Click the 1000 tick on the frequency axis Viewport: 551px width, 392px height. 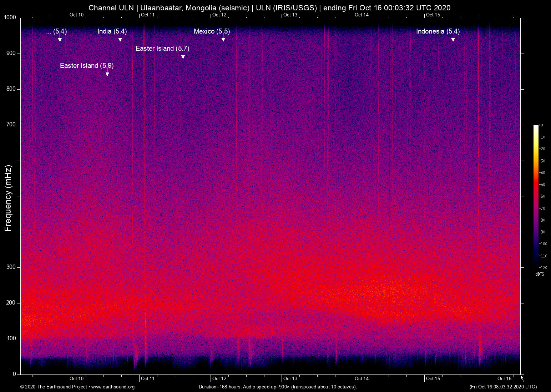point(10,17)
